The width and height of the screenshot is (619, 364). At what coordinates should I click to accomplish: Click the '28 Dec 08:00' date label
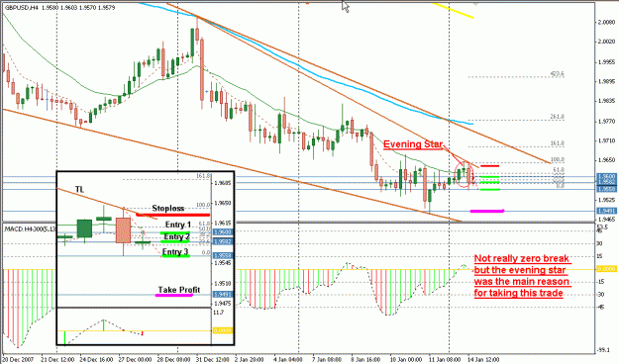[x=173, y=360]
